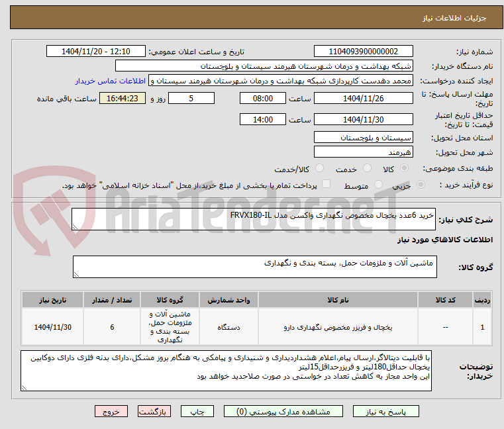Click the remaining days field showing 5
The height and width of the screenshot is (429, 504).
pos(191,98)
